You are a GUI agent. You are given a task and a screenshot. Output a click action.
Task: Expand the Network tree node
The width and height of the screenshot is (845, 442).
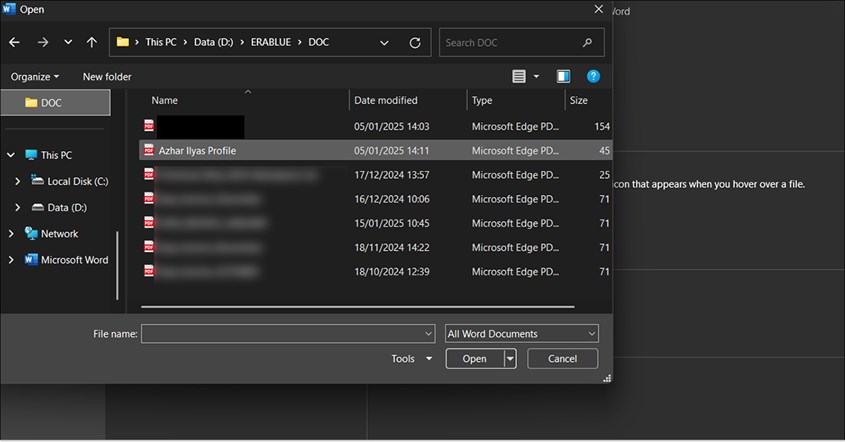[11, 233]
